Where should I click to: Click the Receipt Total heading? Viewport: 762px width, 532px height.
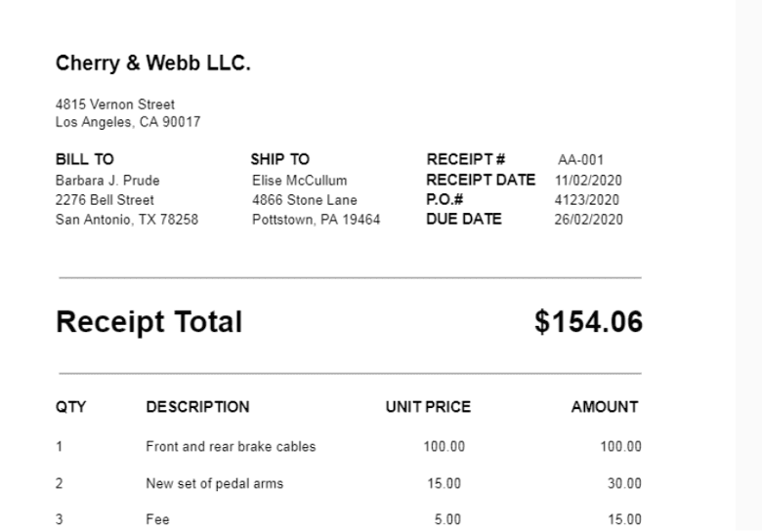(148, 322)
